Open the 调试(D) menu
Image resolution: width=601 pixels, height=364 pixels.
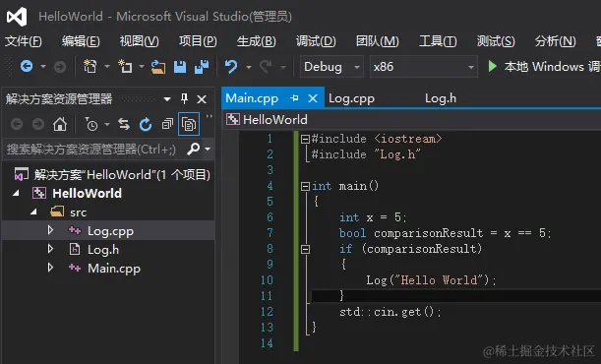click(x=316, y=41)
